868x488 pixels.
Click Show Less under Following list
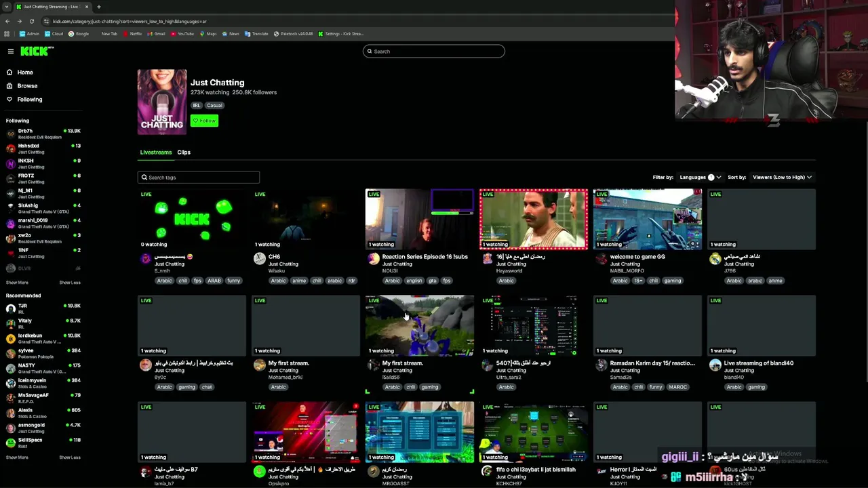[x=70, y=283]
